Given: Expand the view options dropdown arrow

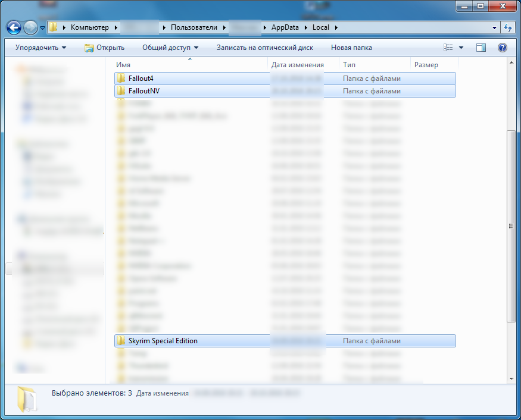Looking at the screenshot, I should coord(461,48).
